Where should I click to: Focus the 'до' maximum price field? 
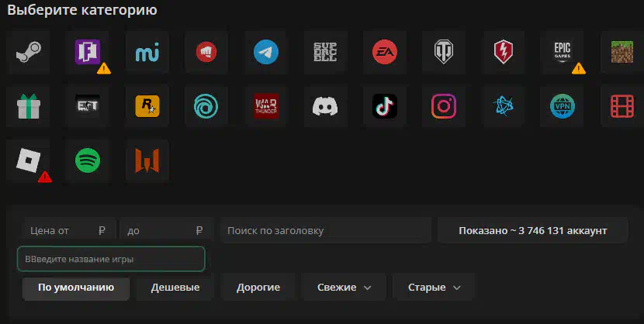166,230
